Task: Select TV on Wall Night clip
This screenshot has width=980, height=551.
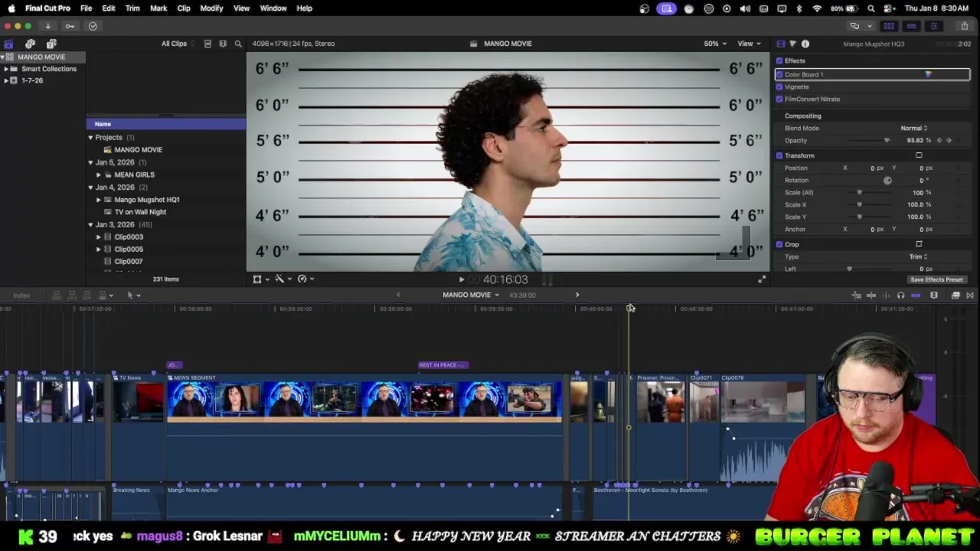Action: (140, 212)
